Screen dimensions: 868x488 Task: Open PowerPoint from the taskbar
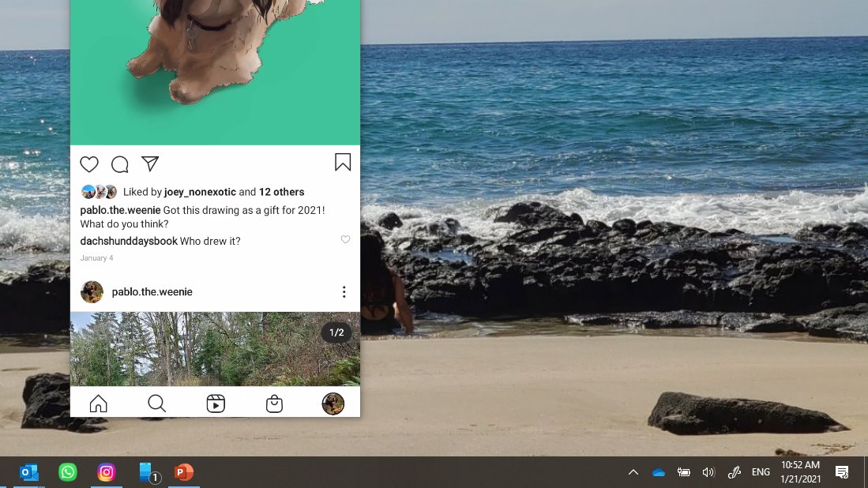pyautogui.click(x=184, y=472)
